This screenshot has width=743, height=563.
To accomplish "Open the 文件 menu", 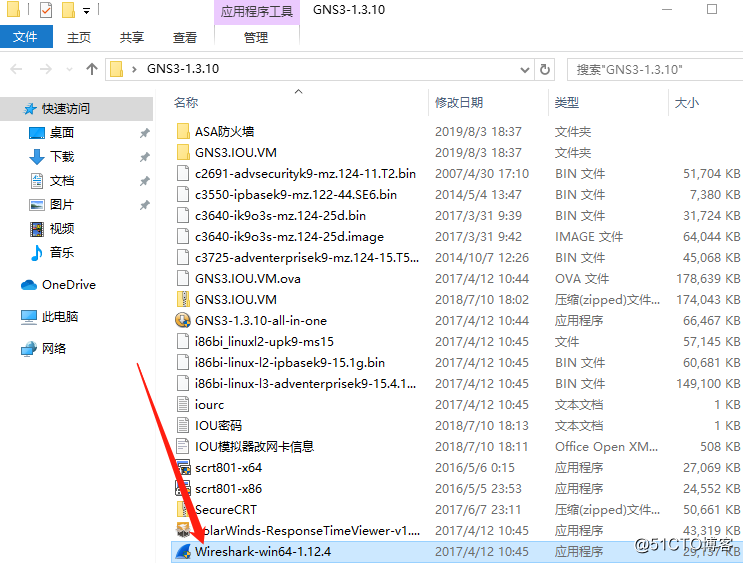I will 26,37.
